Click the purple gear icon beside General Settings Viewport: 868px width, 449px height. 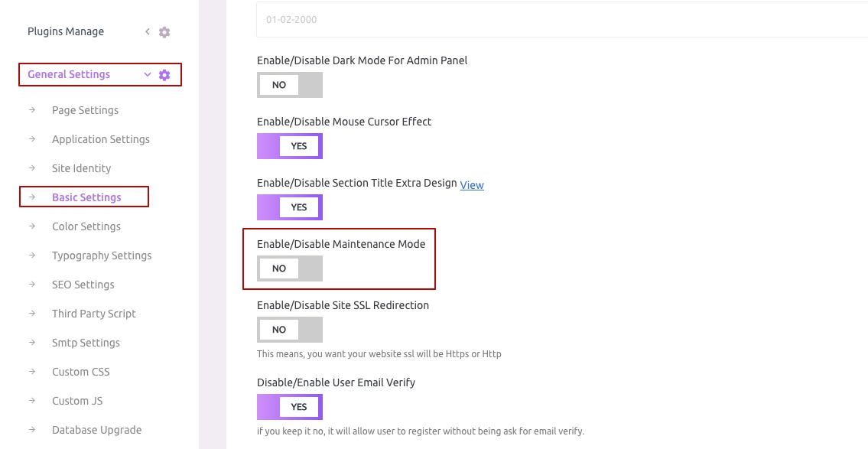[164, 75]
